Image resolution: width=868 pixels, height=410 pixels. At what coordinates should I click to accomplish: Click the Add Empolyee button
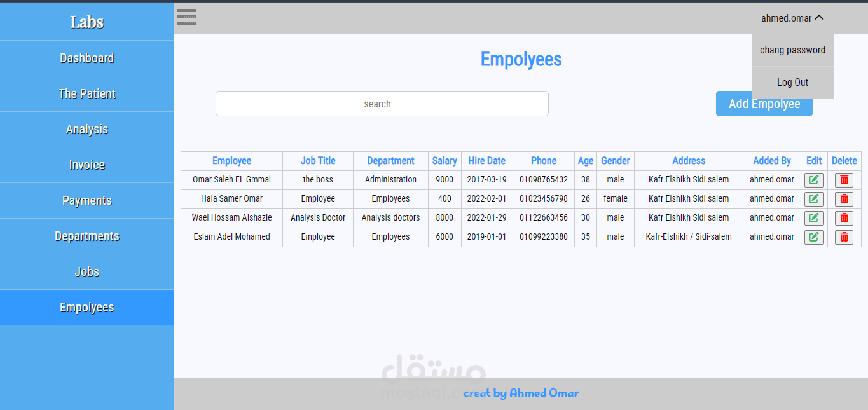click(764, 104)
